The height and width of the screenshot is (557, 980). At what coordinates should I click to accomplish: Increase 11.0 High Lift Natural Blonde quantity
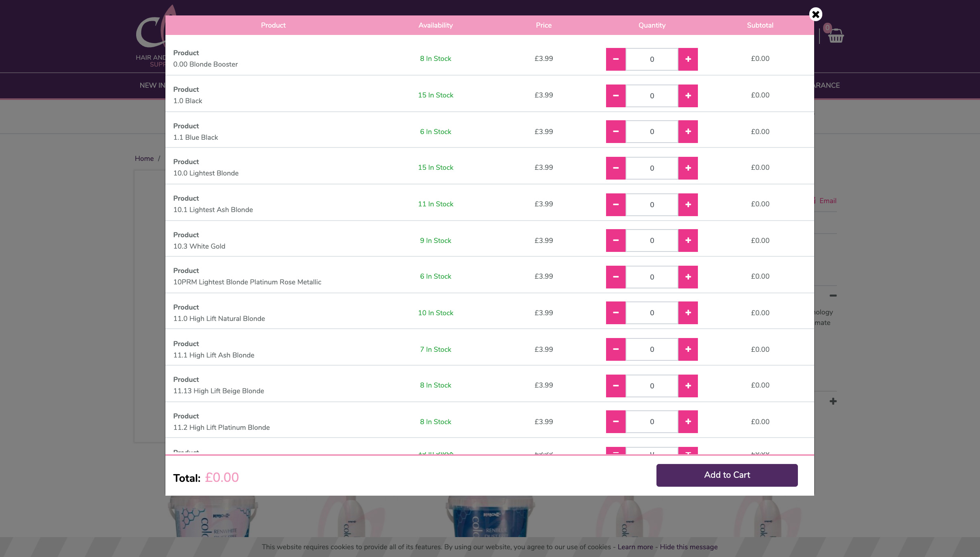(x=688, y=313)
